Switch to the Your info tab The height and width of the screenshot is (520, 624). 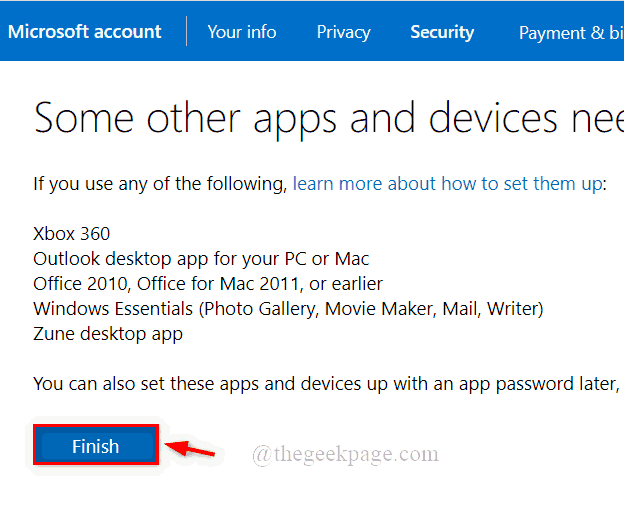pos(242,32)
